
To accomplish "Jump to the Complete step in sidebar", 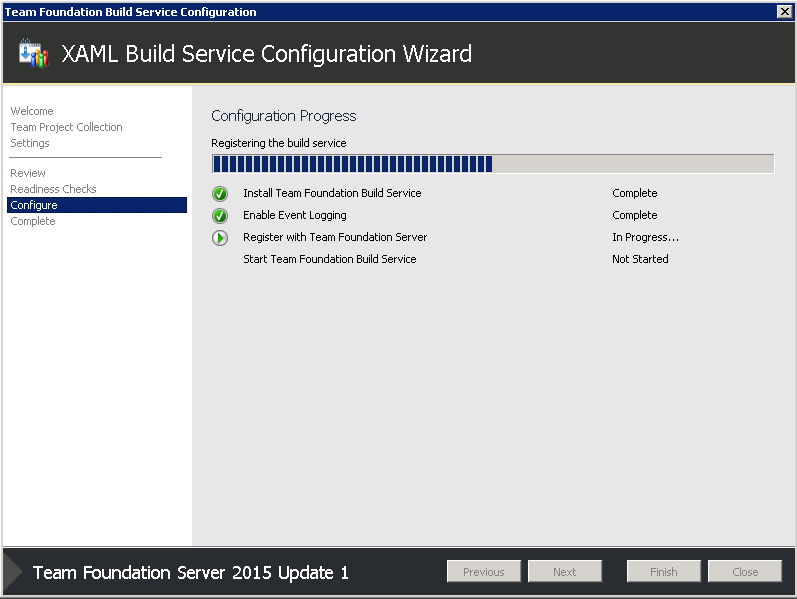I will tap(33, 221).
